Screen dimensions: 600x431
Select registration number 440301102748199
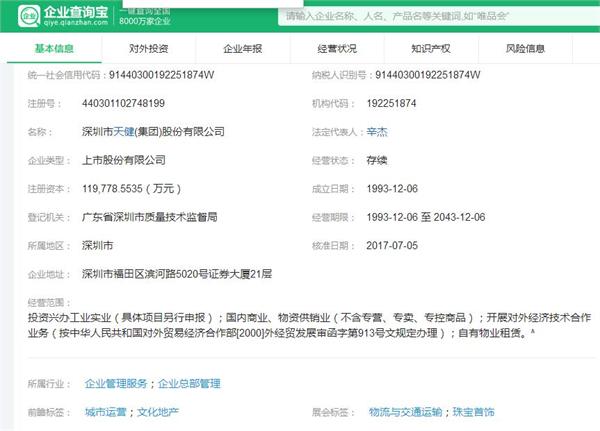(123, 103)
